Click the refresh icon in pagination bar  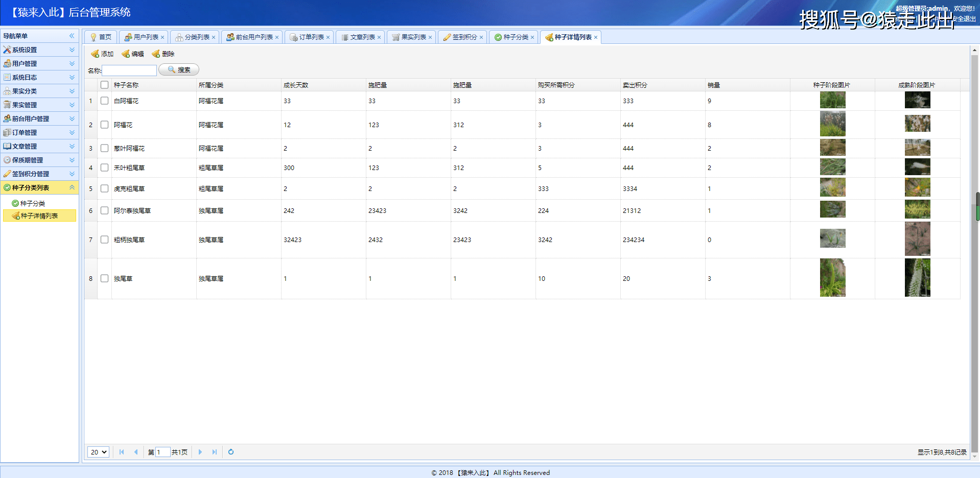(x=231, y=452)
